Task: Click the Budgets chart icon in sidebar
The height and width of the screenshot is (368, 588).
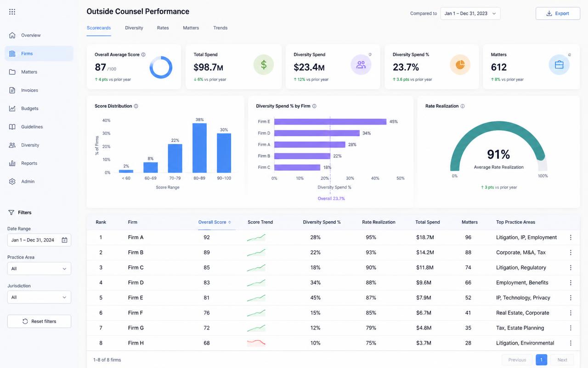Action: pyautogui.click(x=12, y=109)
